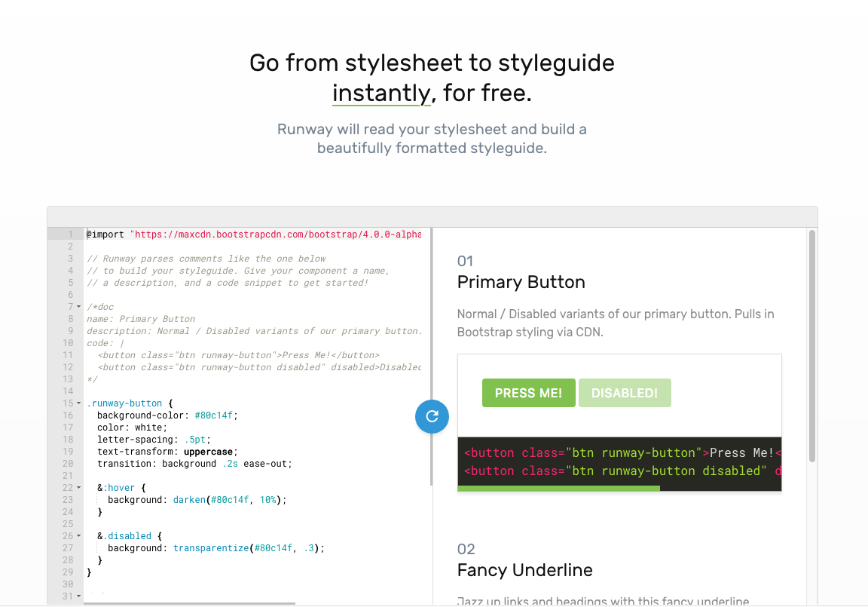Click the letter-spacing .5pt line
The height and width of the screenshot is (607, 868).
(x=154, y=440)
